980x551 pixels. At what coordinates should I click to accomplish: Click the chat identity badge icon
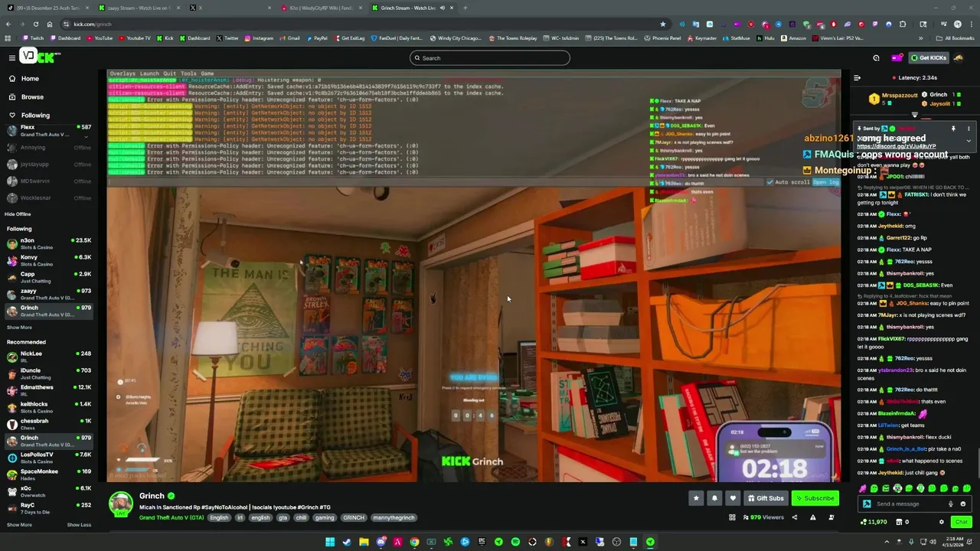pos(867,504)
